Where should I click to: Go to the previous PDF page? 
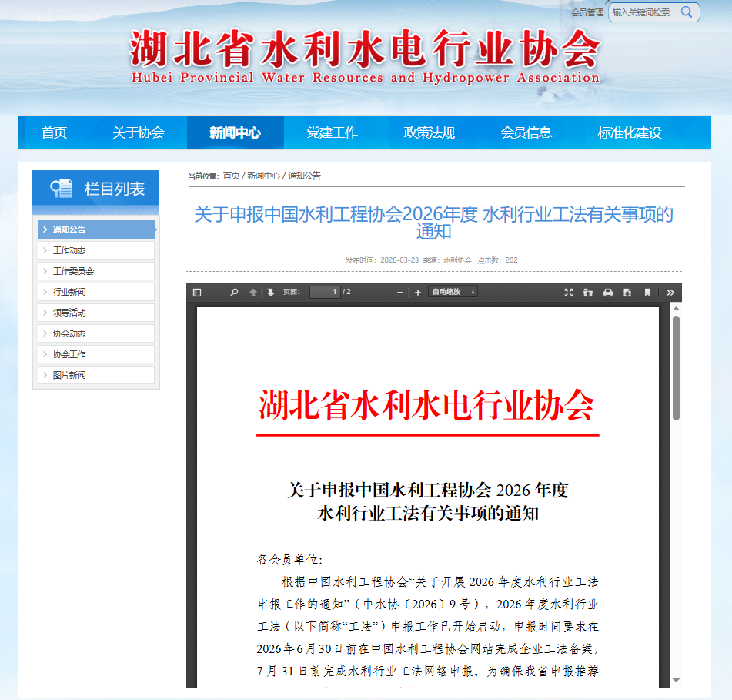pos(252,293)
